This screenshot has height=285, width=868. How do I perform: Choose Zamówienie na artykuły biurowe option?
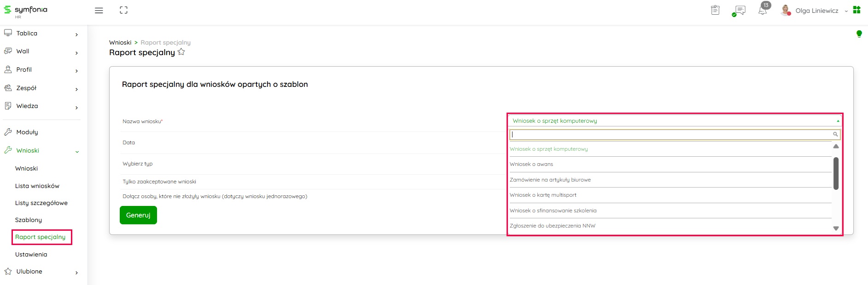(x=550, y=180)
